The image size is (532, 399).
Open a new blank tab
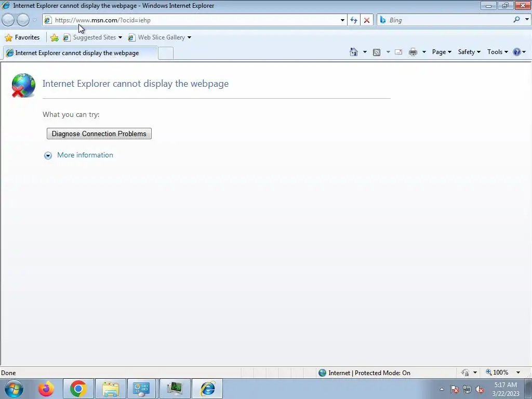tap(166, 54)
